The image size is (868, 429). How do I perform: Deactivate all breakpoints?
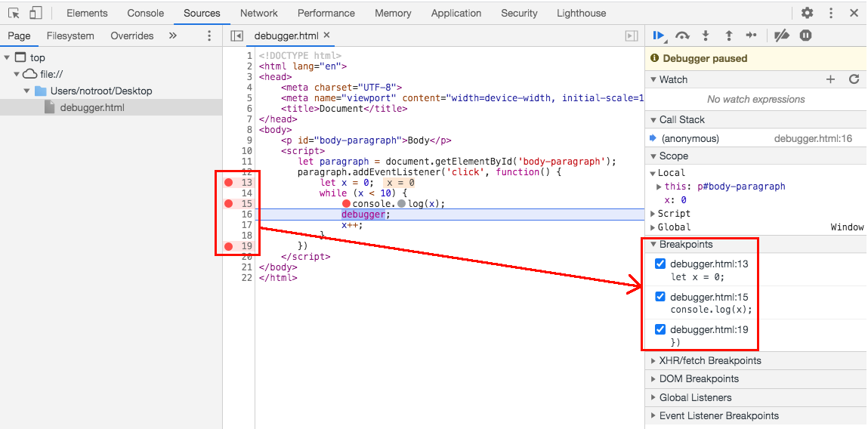[781, 36]
